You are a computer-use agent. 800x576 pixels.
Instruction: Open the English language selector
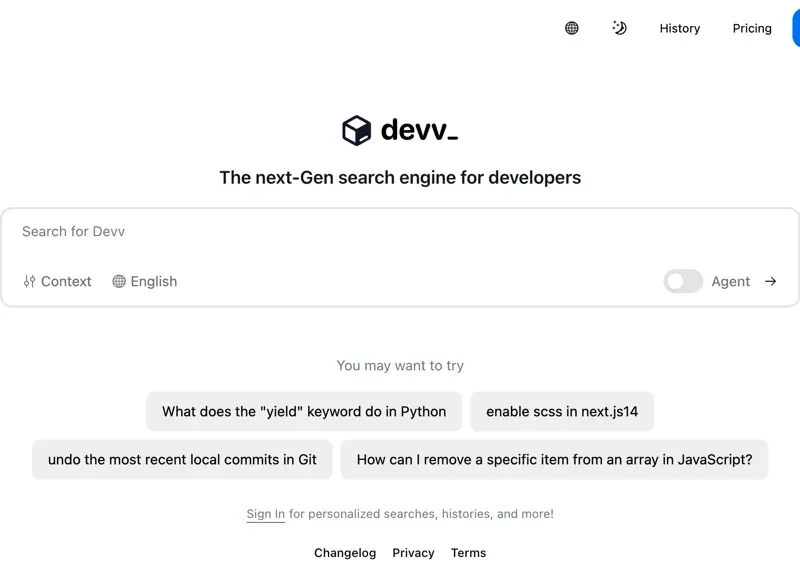151,281
